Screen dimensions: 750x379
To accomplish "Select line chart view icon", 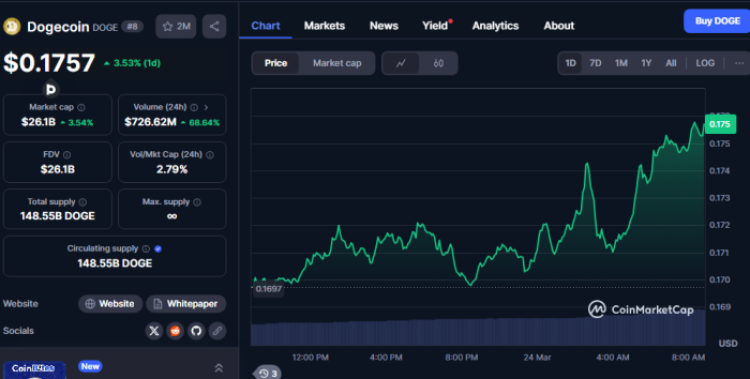I will pyautogui.click(x=401, y=63).
